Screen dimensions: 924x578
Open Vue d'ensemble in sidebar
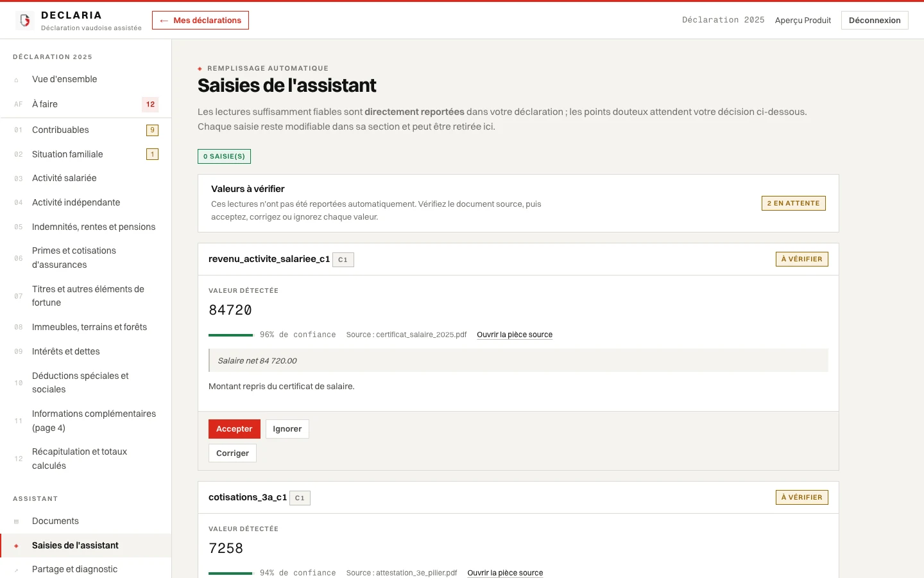click(86, 79)
